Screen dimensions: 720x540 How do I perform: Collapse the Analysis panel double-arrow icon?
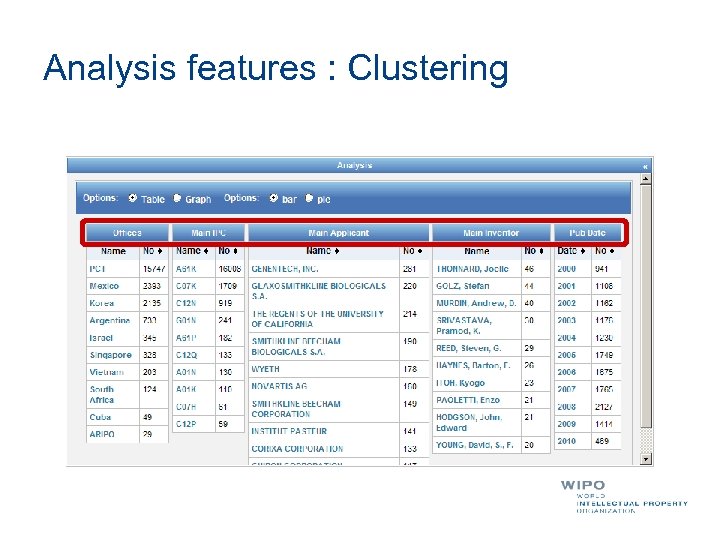pyautogui.click(x=645, y=166)
